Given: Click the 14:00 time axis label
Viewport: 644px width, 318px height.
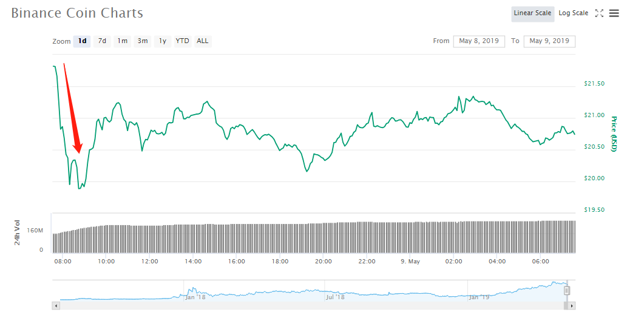Looking at the screenshot, I should (193, 262).
